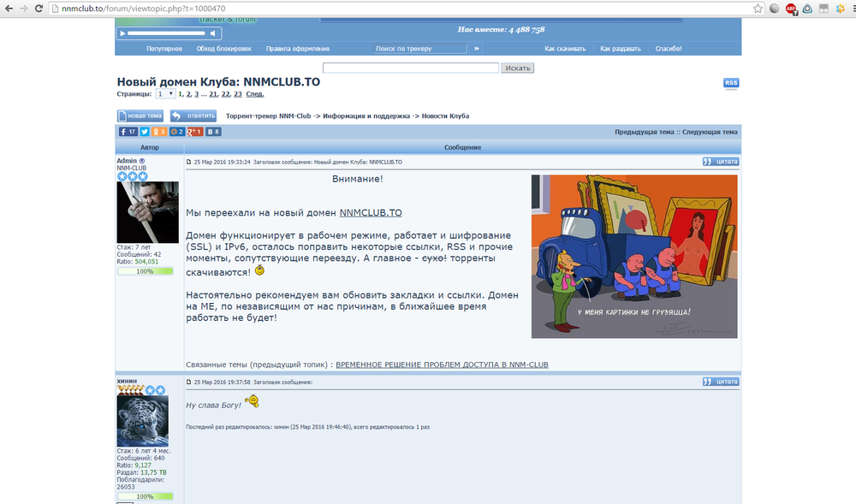This screenshot has width=856, height=504.
Task: Open the Как скачивать menu item
Action: tap(565, 49)
